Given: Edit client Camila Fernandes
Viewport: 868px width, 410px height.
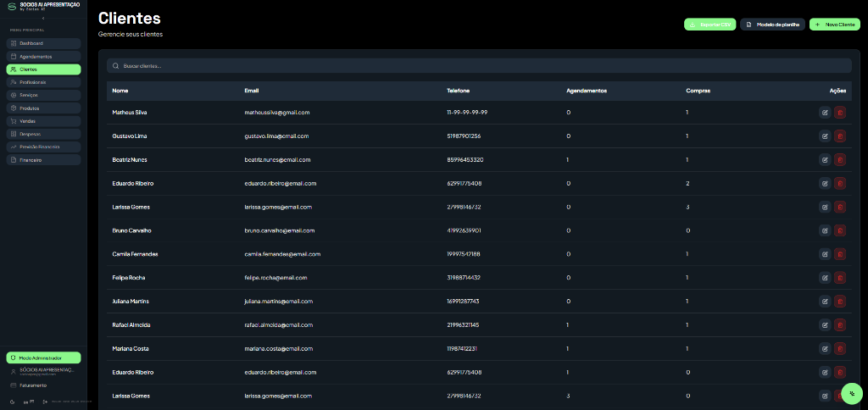Looking at the screenshot, I should pos(825,254).
